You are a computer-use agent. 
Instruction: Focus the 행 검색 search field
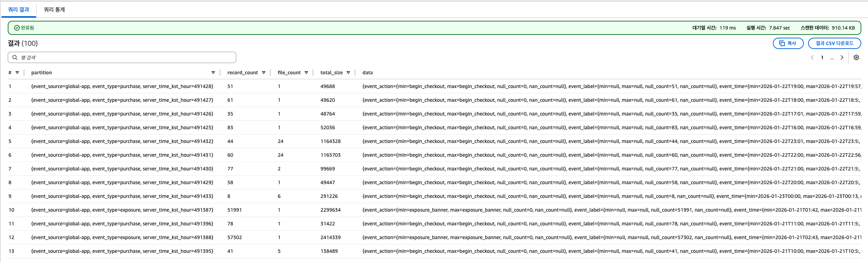122,57
